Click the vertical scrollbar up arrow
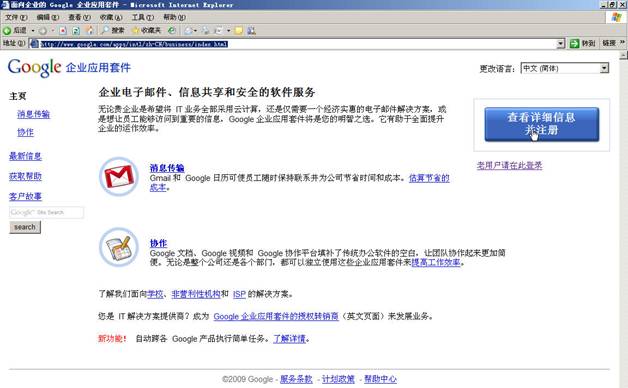 tap(624, 56)
